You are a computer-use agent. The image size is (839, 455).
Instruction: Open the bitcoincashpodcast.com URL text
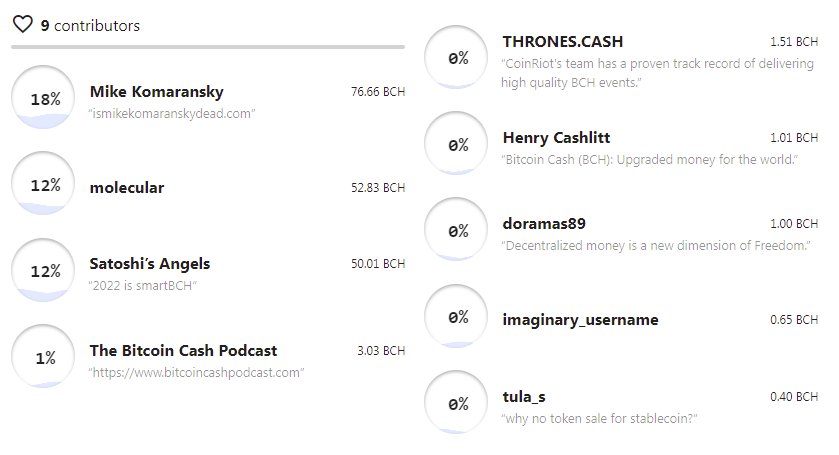196,373
